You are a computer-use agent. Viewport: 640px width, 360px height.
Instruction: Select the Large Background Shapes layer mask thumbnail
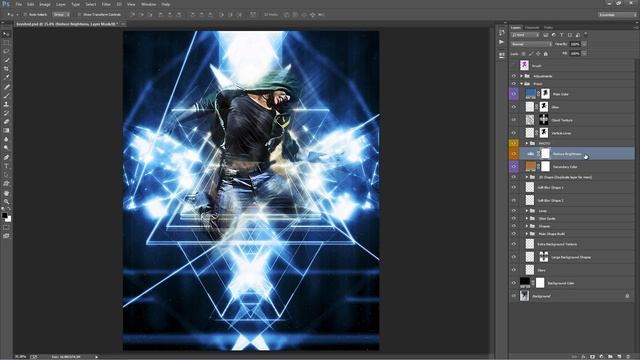pos(544,257)
